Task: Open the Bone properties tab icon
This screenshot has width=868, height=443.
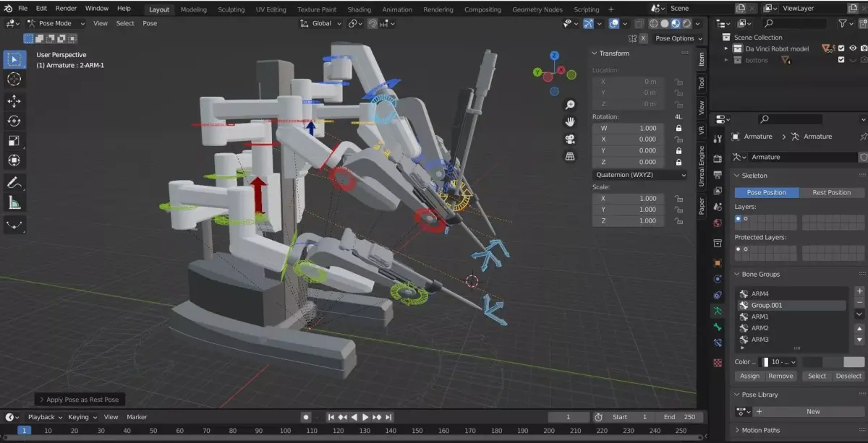Action: (718, 327)
